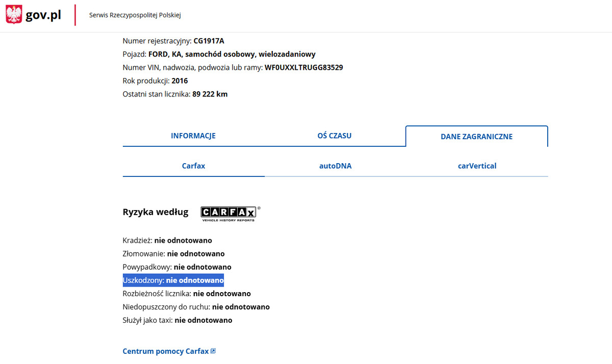Viewport: 612px width, 364px height.
Task: Click the Służył jako taxi entry
Action: (177, 320)
